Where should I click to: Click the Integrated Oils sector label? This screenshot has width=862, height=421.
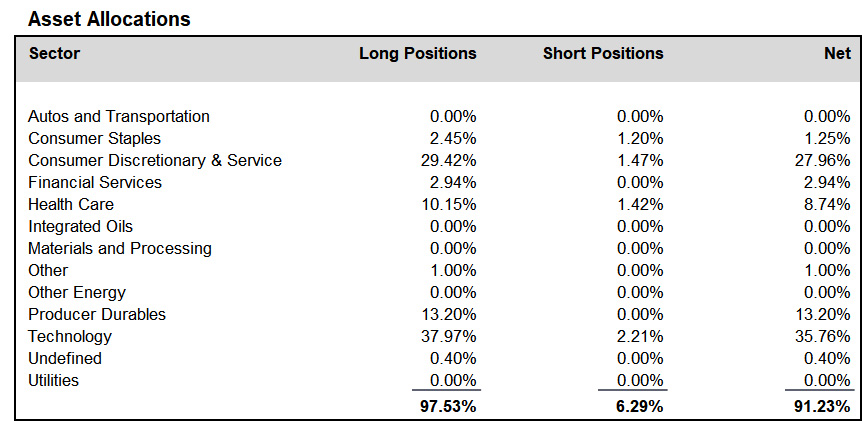[80, 226]
